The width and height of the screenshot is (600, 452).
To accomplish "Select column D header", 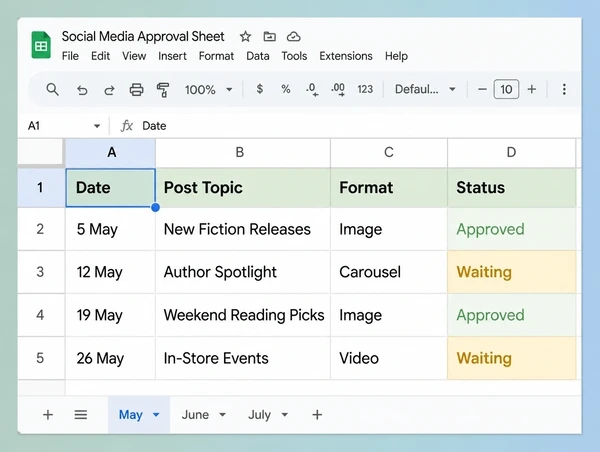I will click(512, 153).
